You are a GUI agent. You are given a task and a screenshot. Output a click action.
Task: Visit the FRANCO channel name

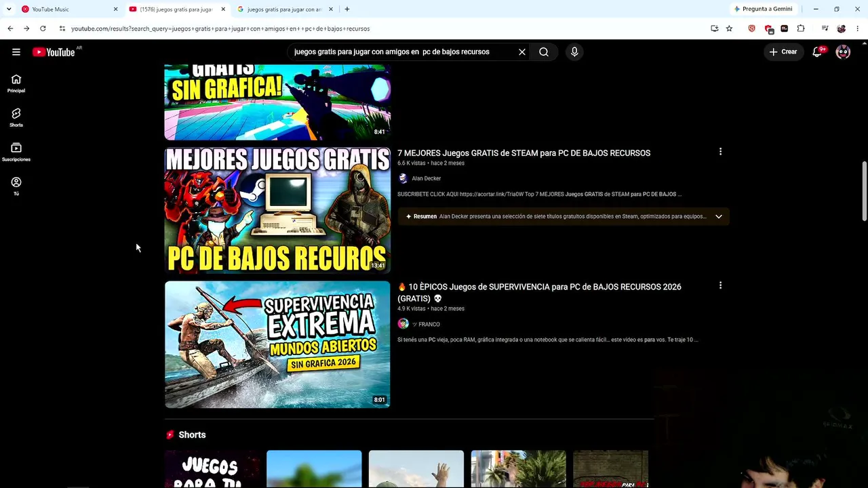426,325
